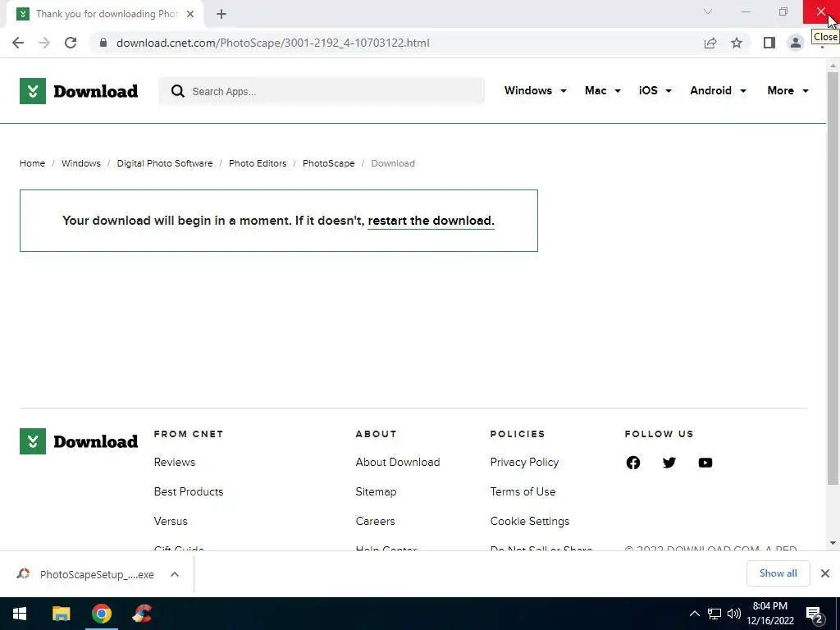
Task: Open the Chrome profile avatar menu
Action: pos(796,43)
